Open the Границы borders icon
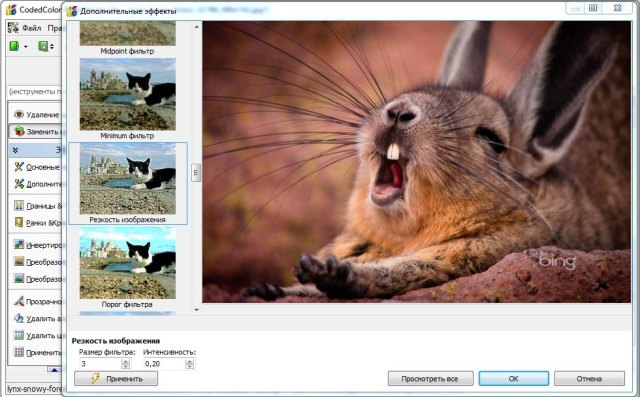The width and height of the screenshot is (640, 397). 19,205
